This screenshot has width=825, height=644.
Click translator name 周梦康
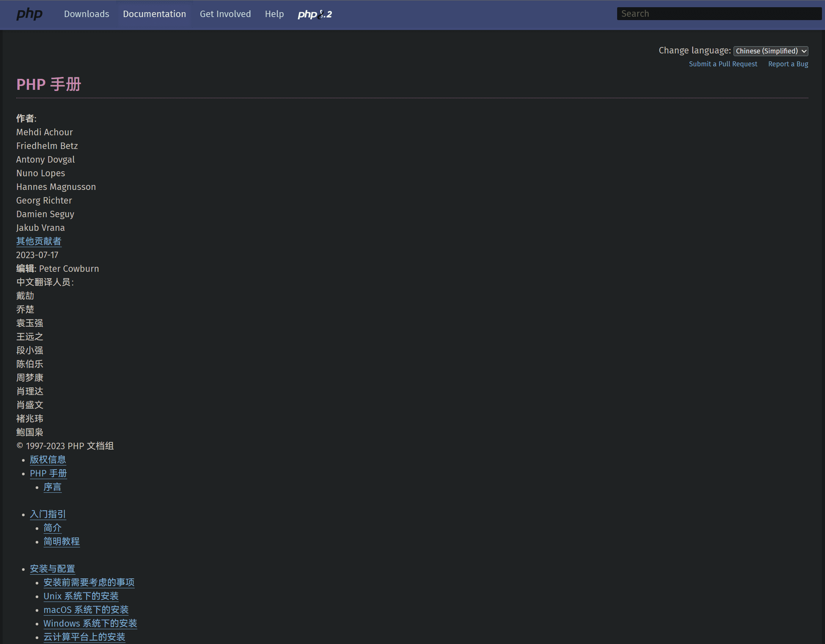30,378
